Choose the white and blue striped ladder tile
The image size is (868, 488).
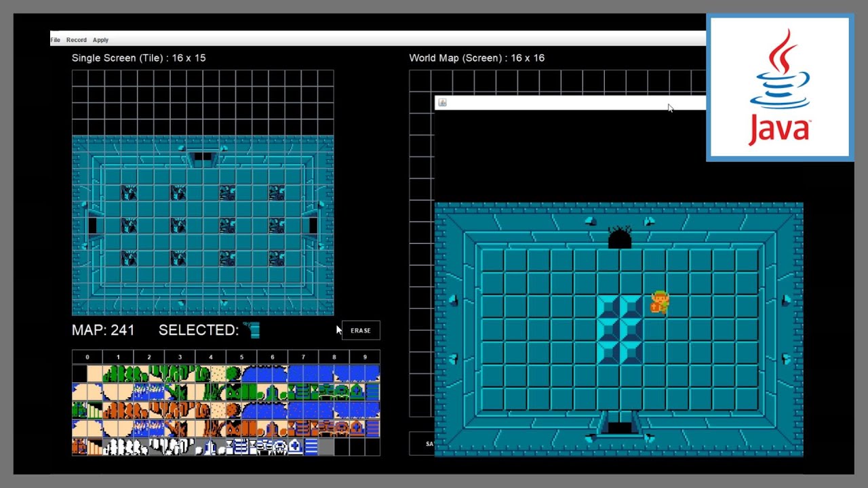click(311, 447)
